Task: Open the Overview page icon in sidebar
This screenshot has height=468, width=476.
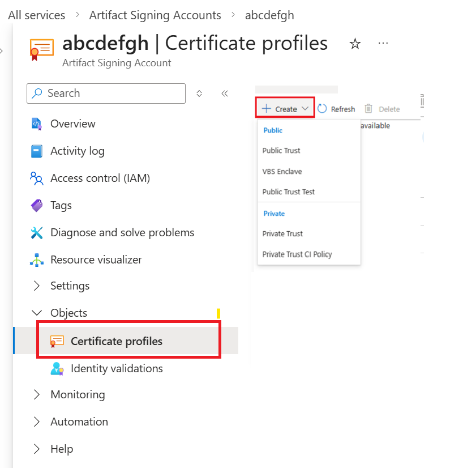Action: (x=36, y=124)
